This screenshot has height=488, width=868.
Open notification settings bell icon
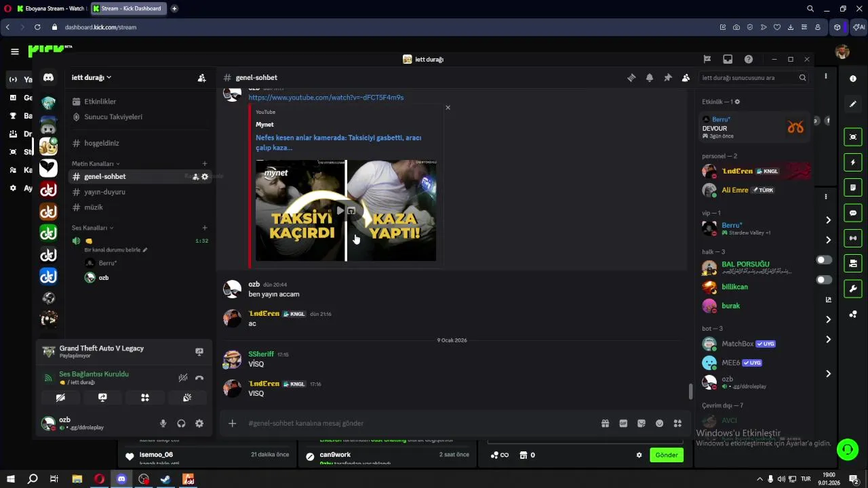pyautogui.click(x=650, y=77)
